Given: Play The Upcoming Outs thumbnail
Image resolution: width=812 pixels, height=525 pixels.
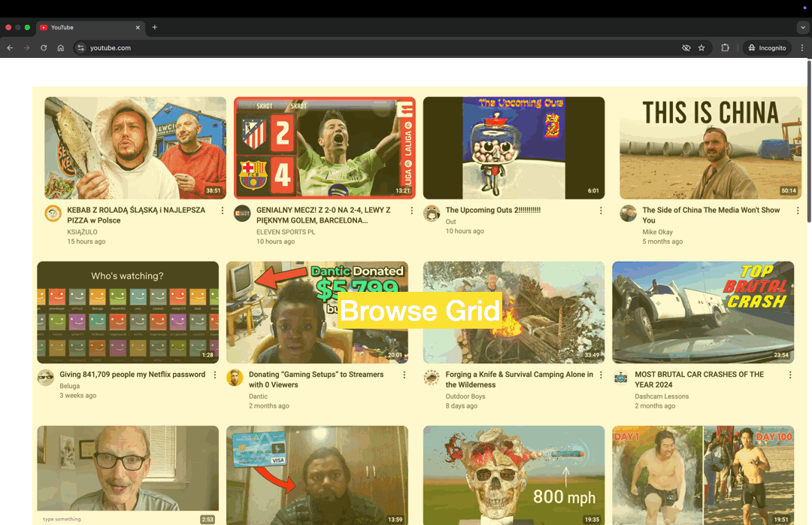Looking at the screenshot, I should pos(514,147).
